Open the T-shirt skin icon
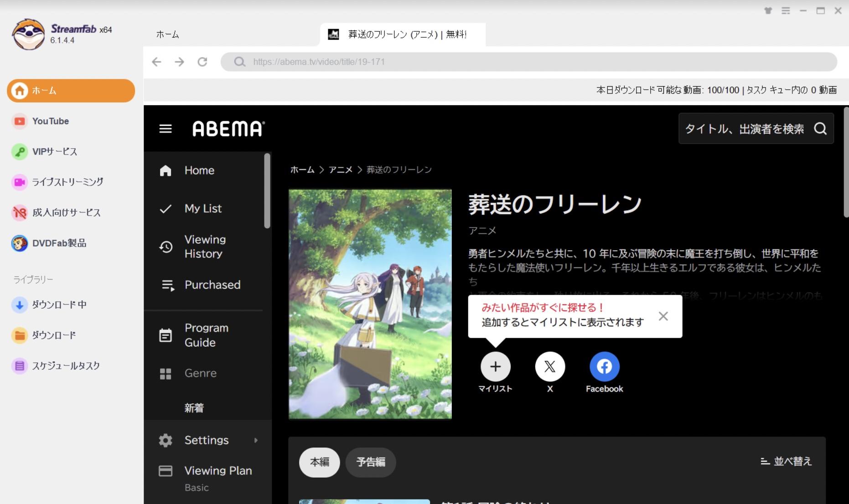849x504 pixels. pyautogui.click(x=768, y=11)
